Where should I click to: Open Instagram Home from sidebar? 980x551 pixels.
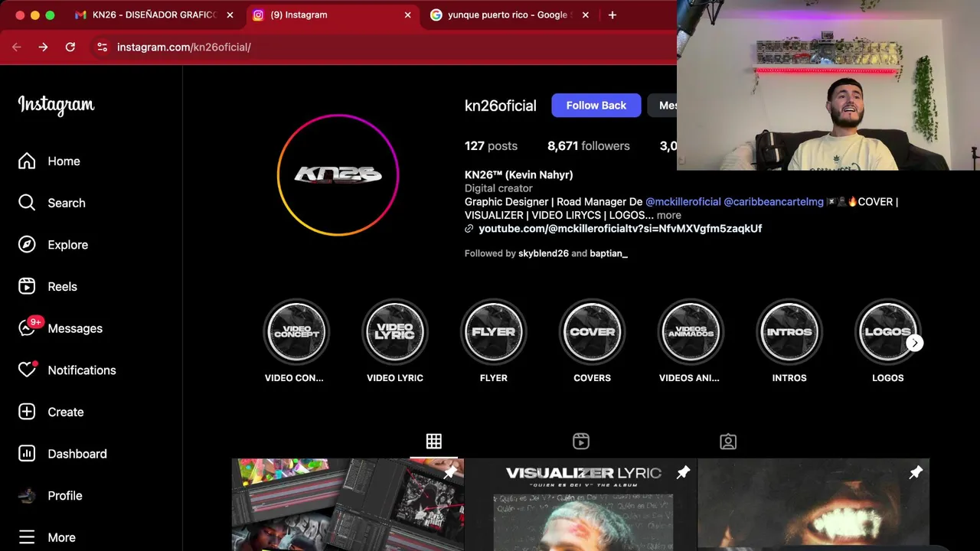[x=49, y=161]
